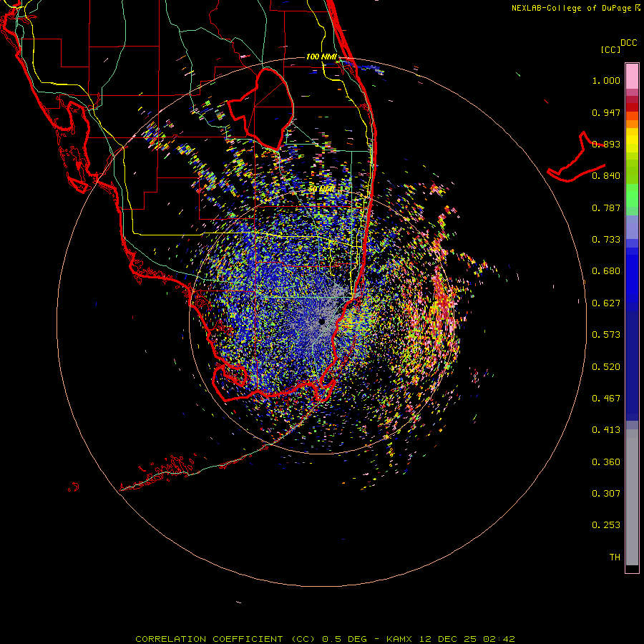
Task: Pick the light periwinkle color bar segment
Action: 632,227
